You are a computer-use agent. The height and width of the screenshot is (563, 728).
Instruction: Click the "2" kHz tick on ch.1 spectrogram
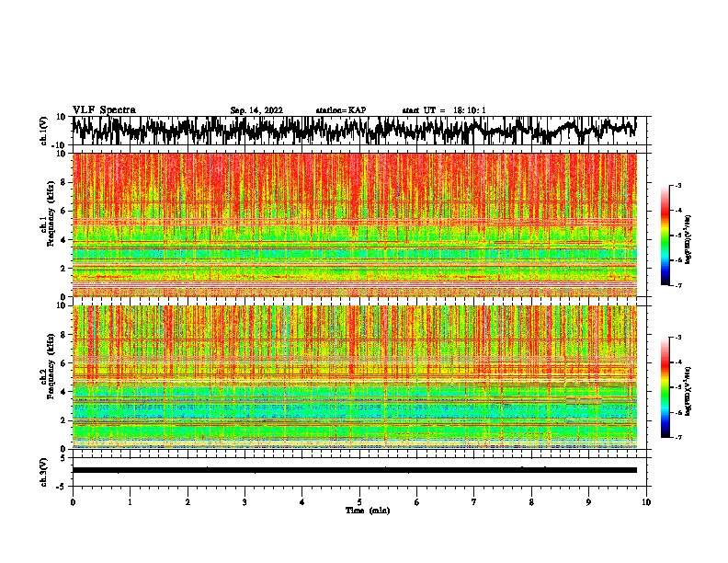click(x=63, y=269)
